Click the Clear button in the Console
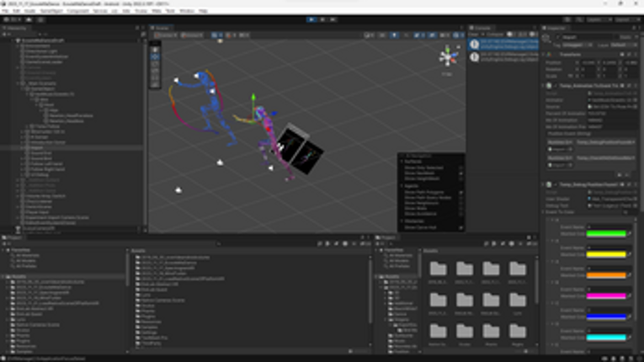This screenshot has height=362, width=644. (473, 35)
